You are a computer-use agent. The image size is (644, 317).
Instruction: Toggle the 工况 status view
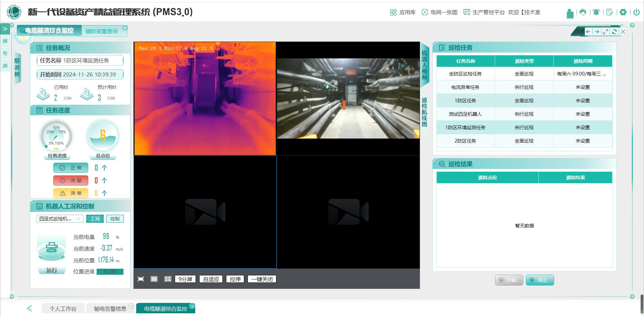[x=95, y=219]
